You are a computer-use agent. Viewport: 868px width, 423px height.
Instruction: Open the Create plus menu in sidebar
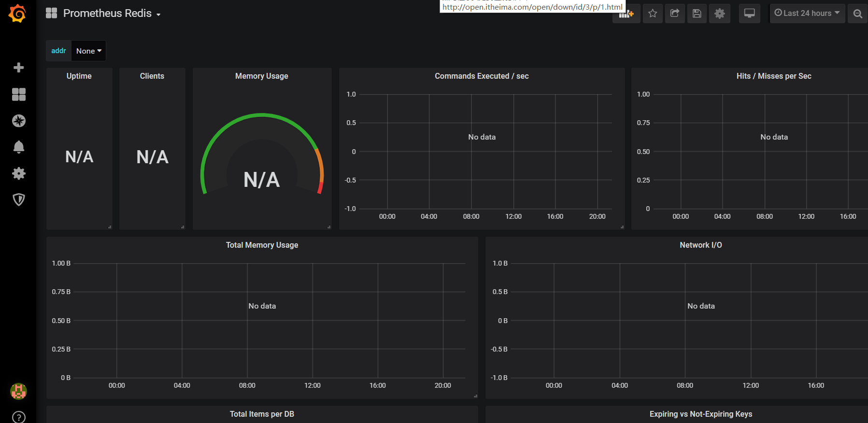tap(19, 68)
